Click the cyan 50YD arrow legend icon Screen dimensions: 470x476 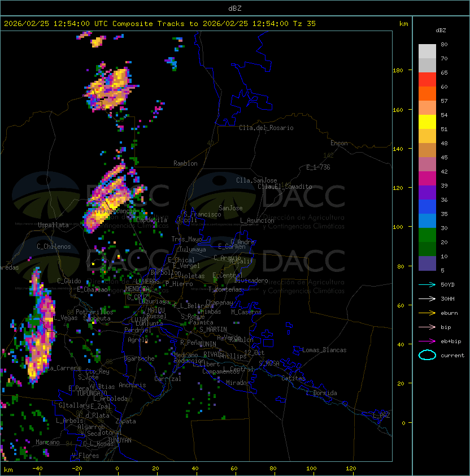[x=427, y=284]
